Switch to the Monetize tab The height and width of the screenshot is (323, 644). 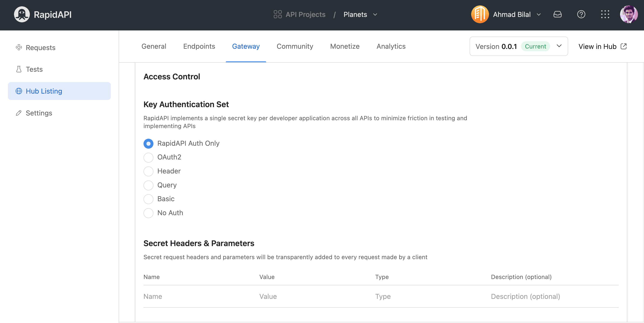(345, 46)
